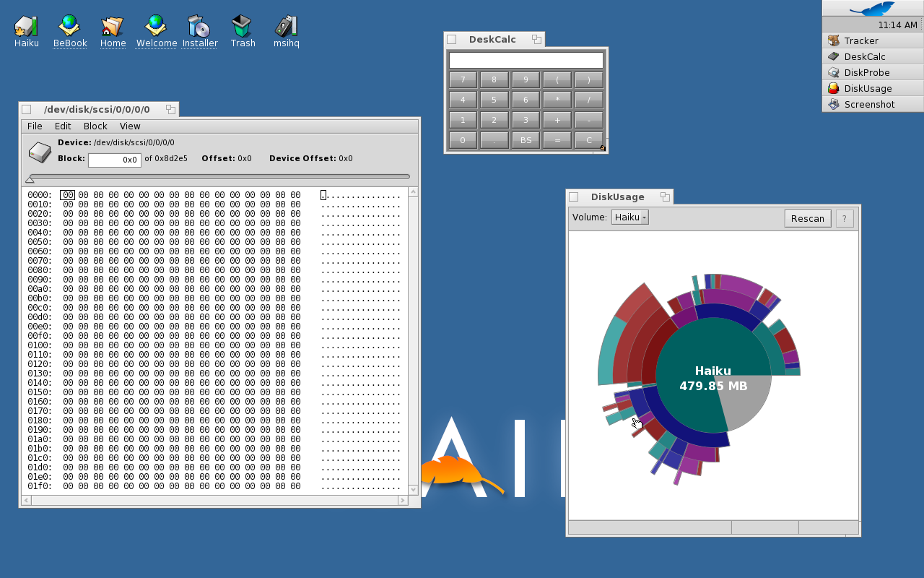Click DiskProbe horizontal scrollbar right arrow
Screen dimensions: 924x578
[403, 500]
